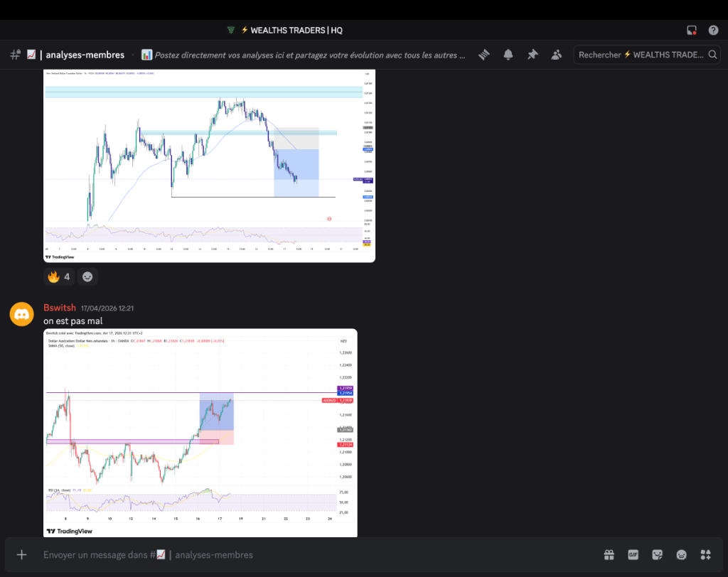This screenshot has width=728, height=577.
Task: Open the AUD/NZD TradingView chart image
Action: [x=200, y=433]
